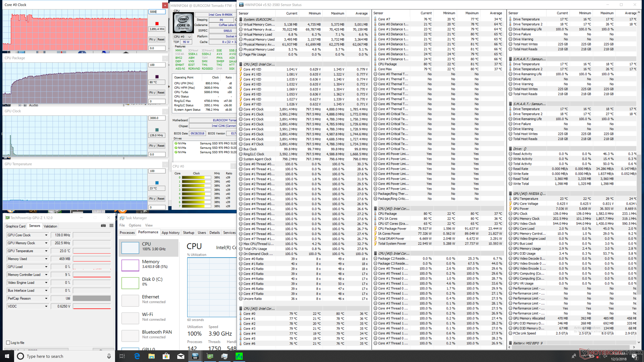Click Reset on the Core #0 Clock graph

(x=161, y=39)
